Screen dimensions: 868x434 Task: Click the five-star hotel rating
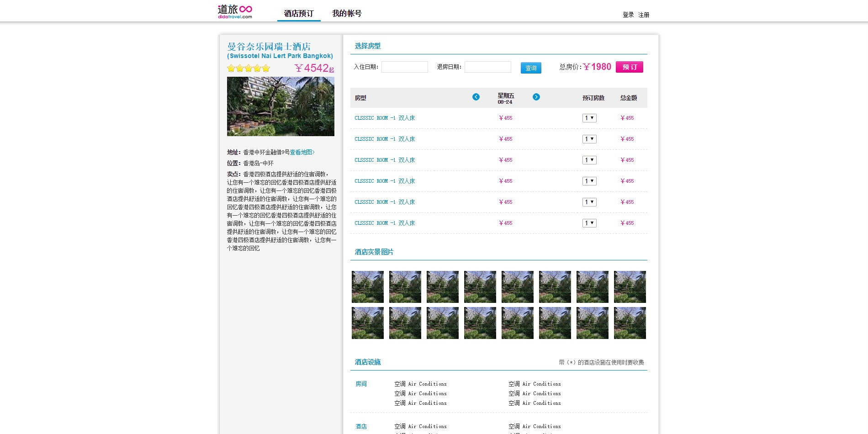point(249,68)
